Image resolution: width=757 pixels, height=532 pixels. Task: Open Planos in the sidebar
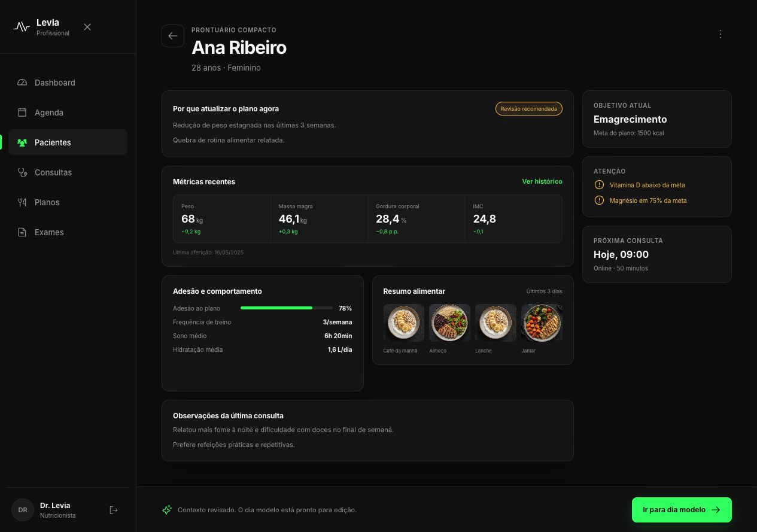pyautogui.click(x=68, y=202)
